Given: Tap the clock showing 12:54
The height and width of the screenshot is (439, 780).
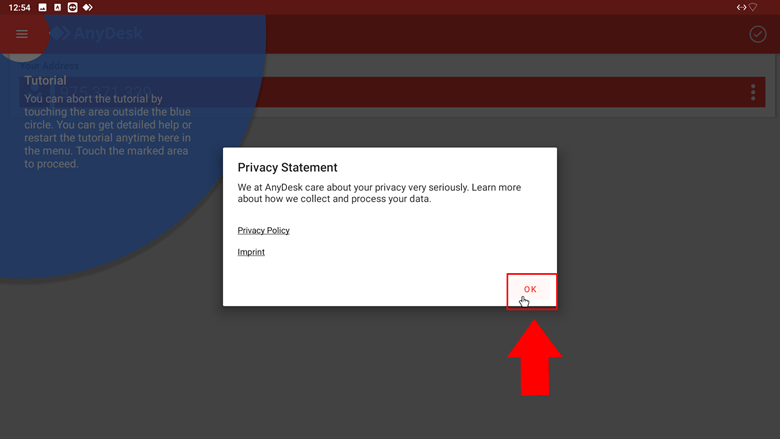Looking at the screenshot, I should 19,7.
